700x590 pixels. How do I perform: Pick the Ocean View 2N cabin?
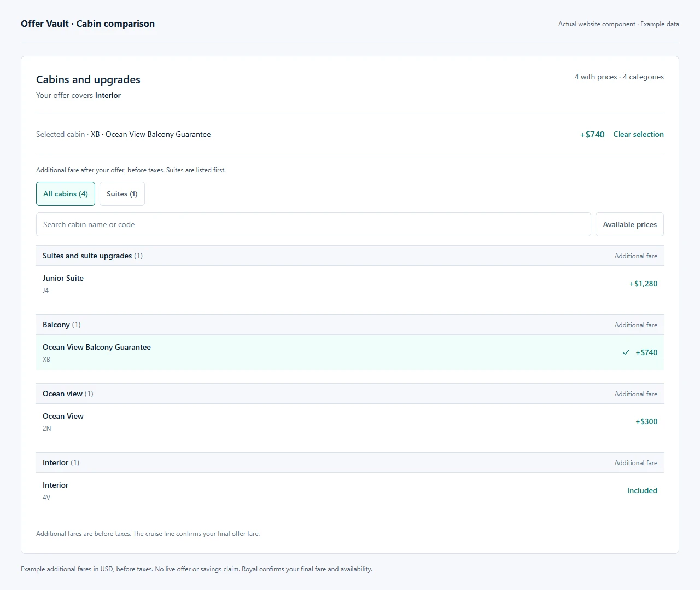350,421
